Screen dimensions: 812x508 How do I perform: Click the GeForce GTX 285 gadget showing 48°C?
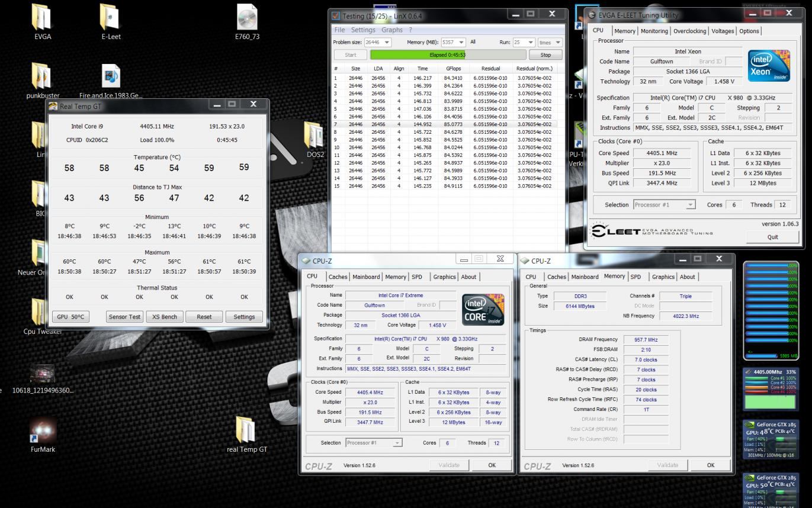click(771, 439)
